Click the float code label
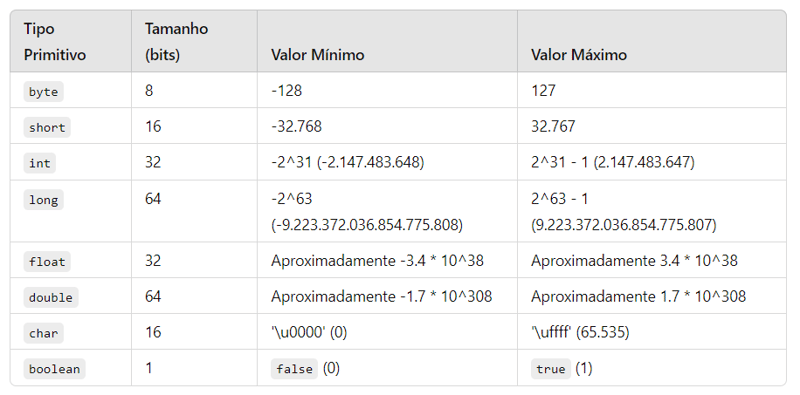800x395 pixels. pyautogui.click(x=47, y=262)
